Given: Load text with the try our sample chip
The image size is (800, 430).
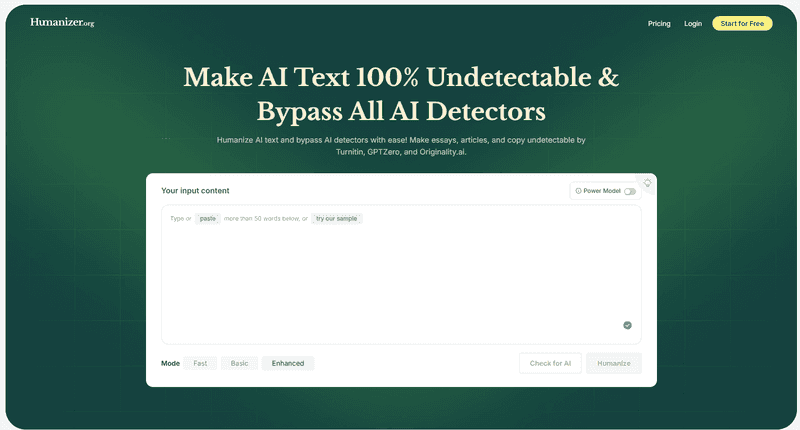Looking at the screenshot, I should pos(337,218).
